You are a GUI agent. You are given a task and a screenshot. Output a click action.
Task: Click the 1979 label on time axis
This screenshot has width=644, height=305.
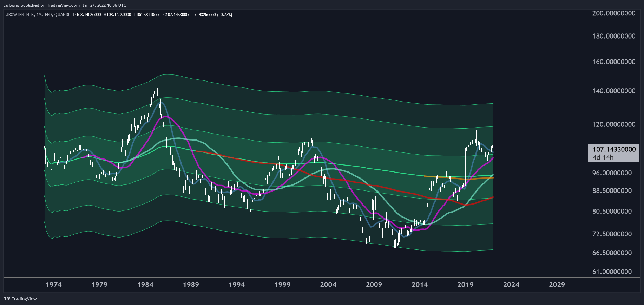coord(99,285)
